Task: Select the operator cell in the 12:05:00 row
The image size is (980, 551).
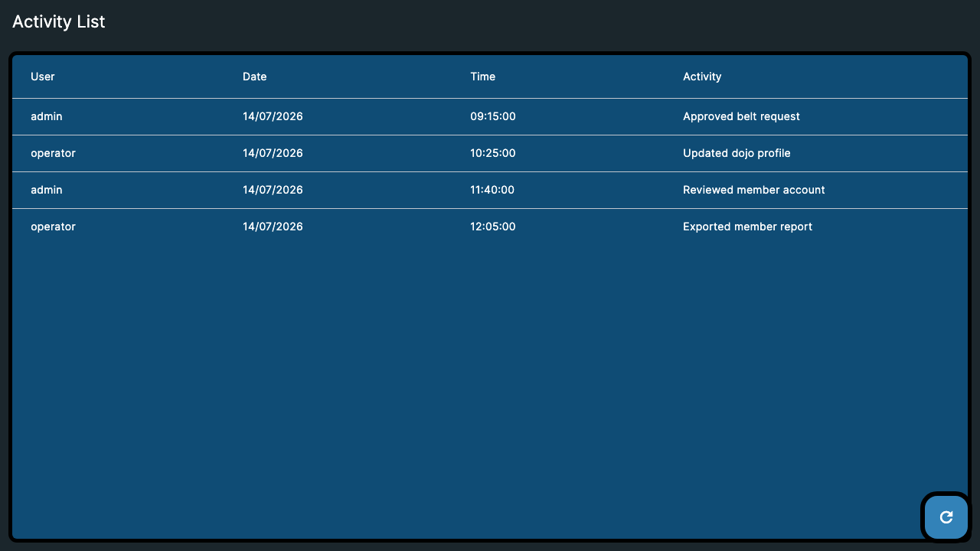Action: click(x=54, y=227)
